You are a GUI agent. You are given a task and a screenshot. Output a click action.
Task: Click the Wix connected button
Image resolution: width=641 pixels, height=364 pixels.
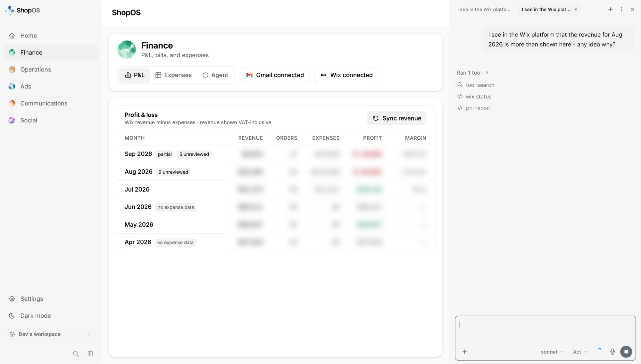tap(346, 75)
